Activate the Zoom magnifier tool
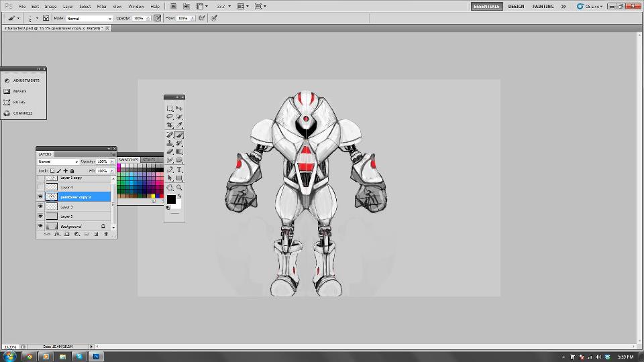 tap(179, 188)
